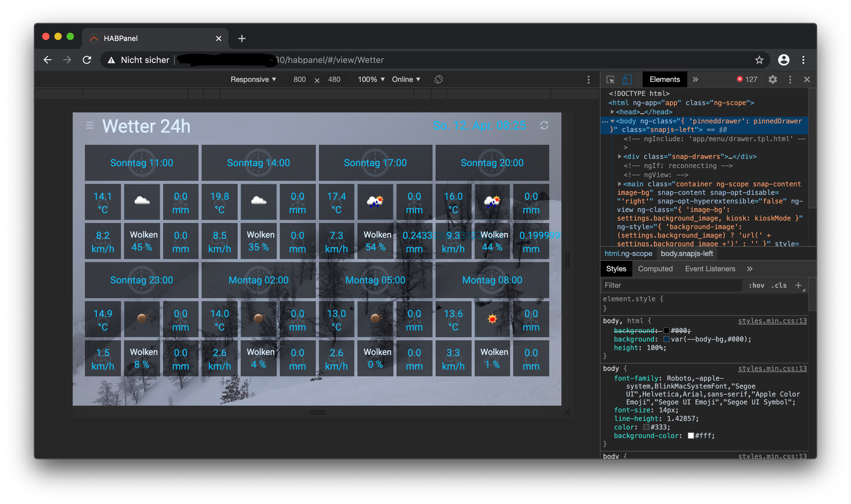Click the rotate device orientation icon

point(438,79)
